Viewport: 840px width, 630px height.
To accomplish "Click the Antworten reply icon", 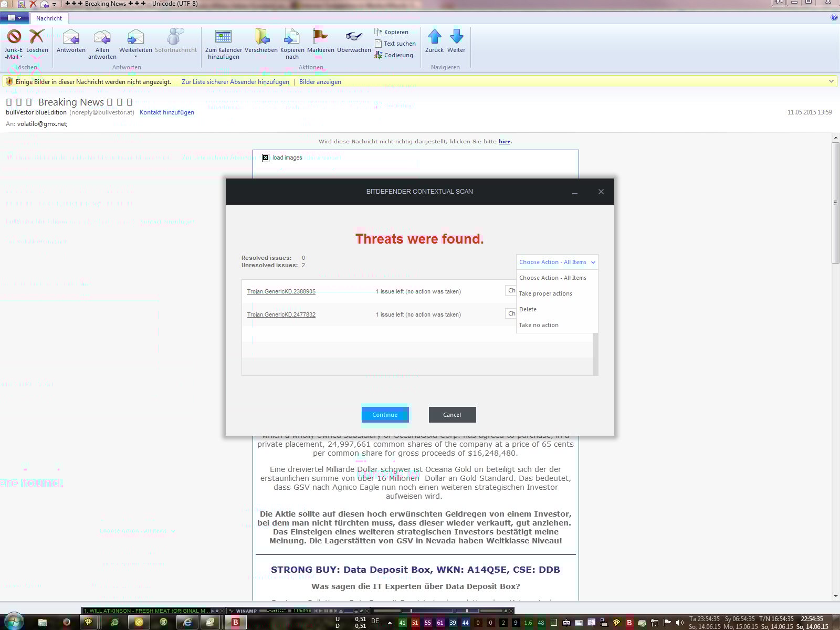I will click(x=71, y=37).
